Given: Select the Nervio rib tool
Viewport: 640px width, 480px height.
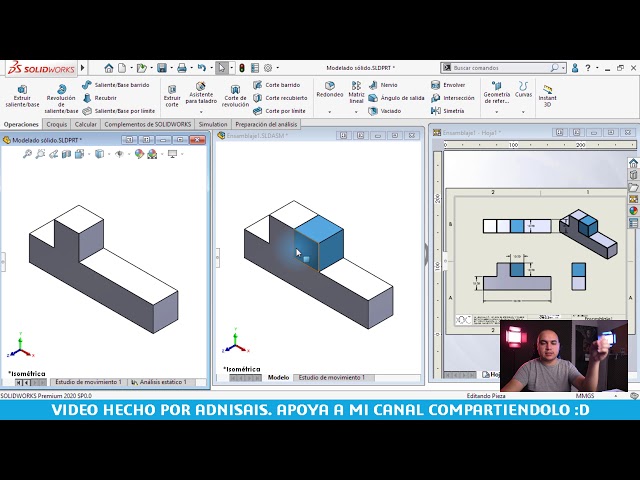Looking at the screenshot, I should (x=383, y=85).
